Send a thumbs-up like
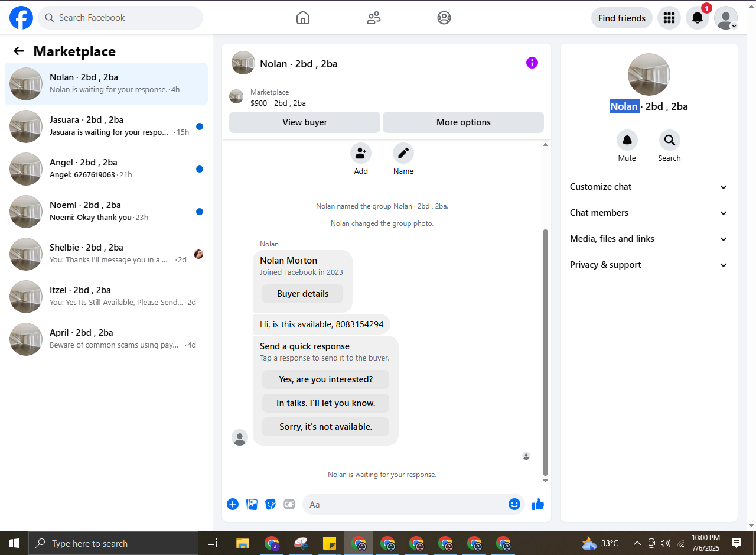Viewport: 756px width, 555px height. coord(538,504)
